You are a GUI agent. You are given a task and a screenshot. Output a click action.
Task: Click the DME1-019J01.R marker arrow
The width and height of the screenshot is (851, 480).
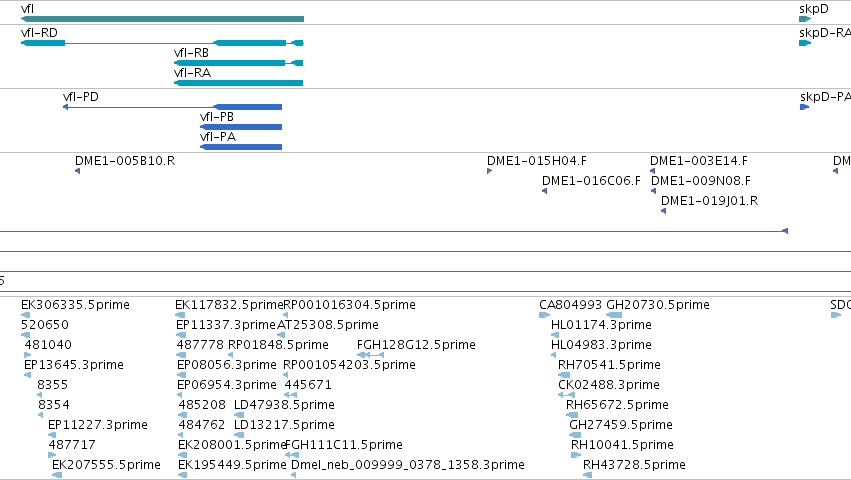[x=663, y=211]
